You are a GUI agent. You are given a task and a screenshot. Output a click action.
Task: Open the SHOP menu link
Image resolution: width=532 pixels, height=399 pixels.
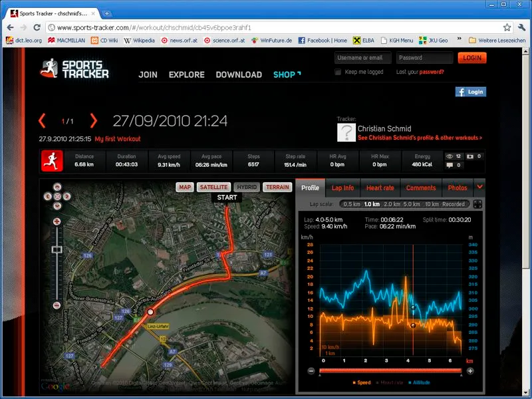click(x=287, y=74)
